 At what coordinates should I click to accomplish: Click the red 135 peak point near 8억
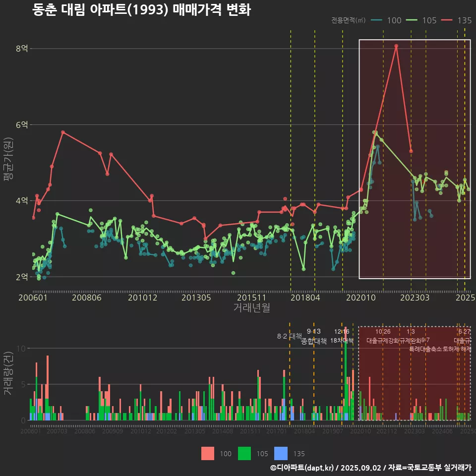pos(396,46)
